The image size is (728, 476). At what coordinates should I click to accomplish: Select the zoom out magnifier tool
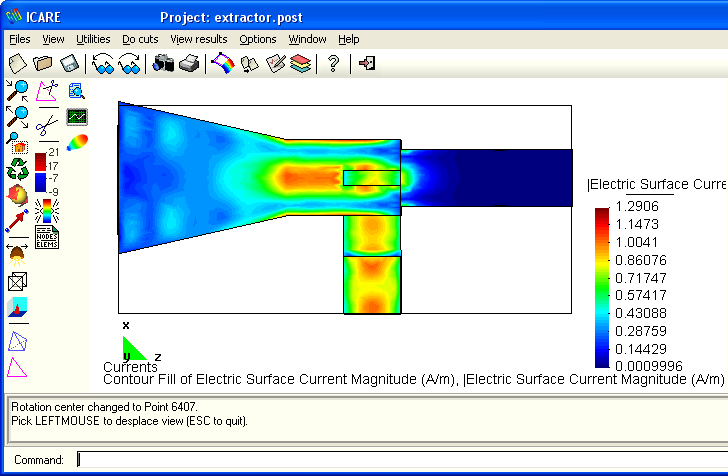click(x=17, y=117)
